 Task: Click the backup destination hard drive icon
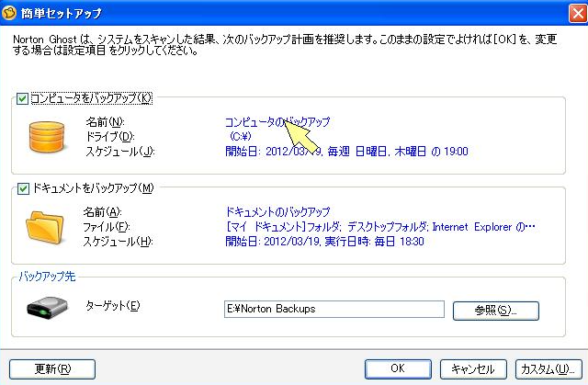click(x=47, y=307)
